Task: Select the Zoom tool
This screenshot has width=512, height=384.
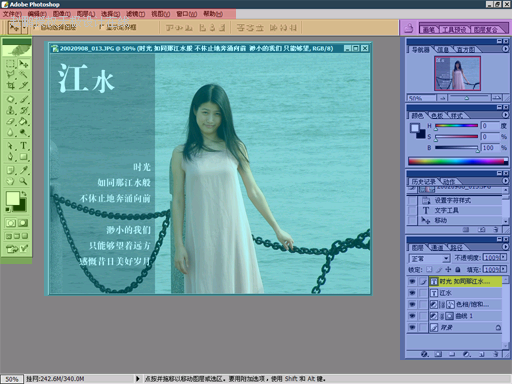Action: [23, 181]
